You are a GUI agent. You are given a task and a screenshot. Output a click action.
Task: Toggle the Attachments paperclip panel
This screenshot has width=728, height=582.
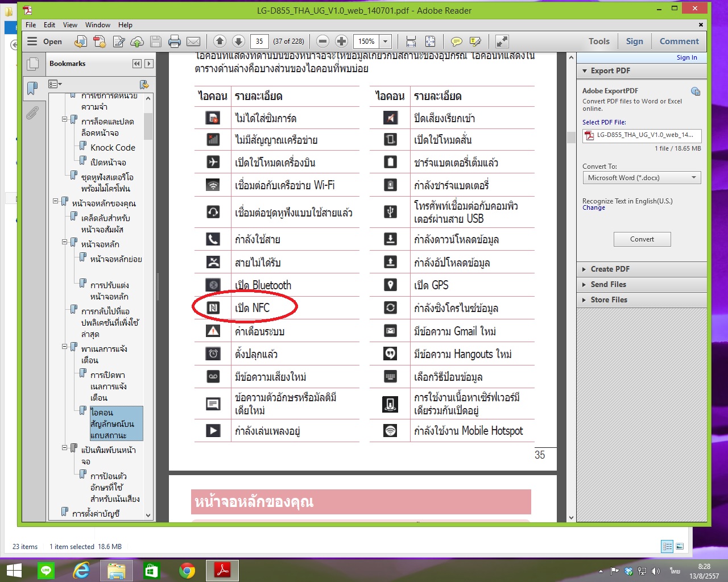[x=32, y=113]
